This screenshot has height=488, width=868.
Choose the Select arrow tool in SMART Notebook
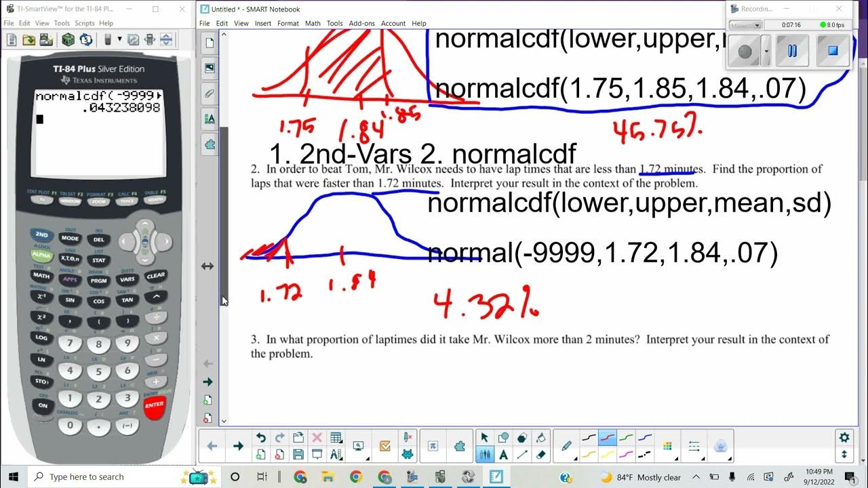coord(484,438)
